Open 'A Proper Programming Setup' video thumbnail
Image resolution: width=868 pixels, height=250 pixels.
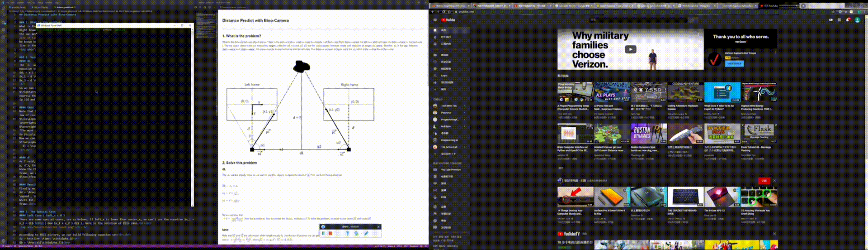click(575, 92)
